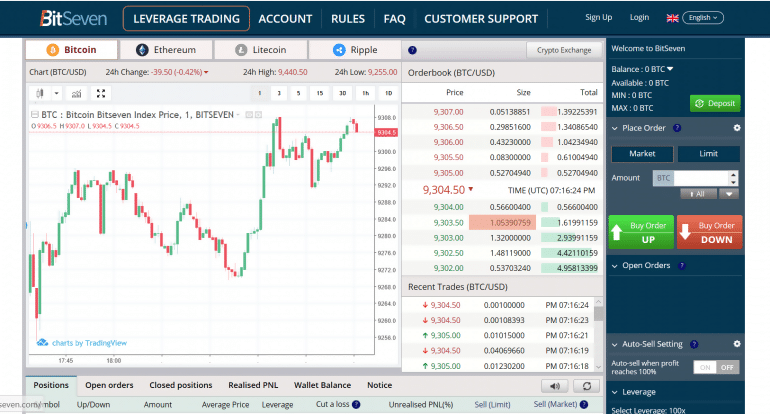770x414 pixels.
Task: Open chart type dropdown arrow
Action: 56,93
